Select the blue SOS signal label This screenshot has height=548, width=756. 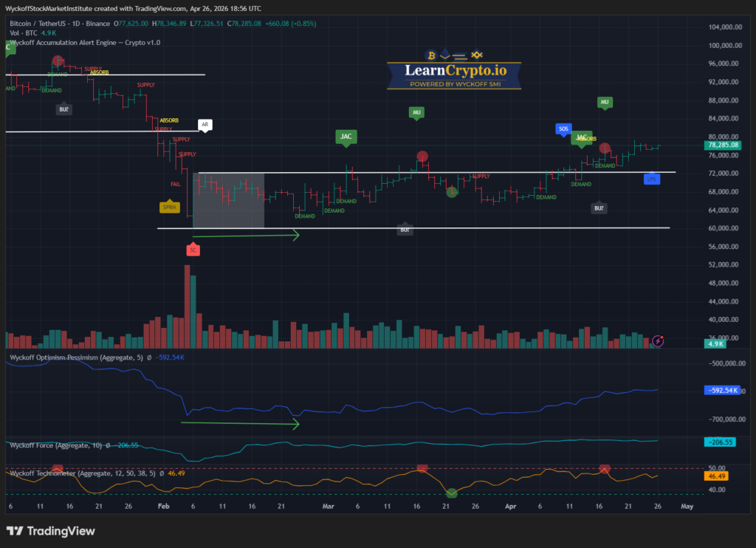(x=563, y=129)
